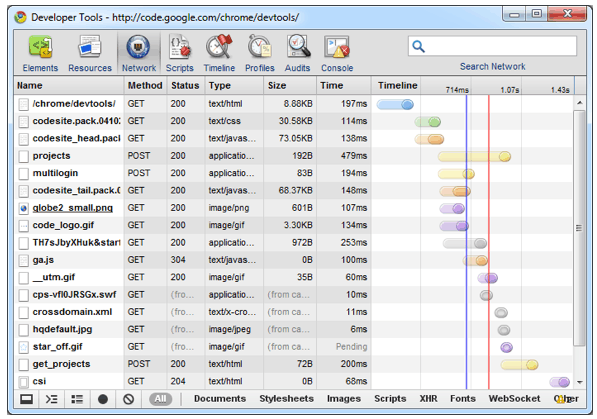Toggle the console drawer icon
The width and height of the screenshot is (597, 419).
(x=51, y=399)
